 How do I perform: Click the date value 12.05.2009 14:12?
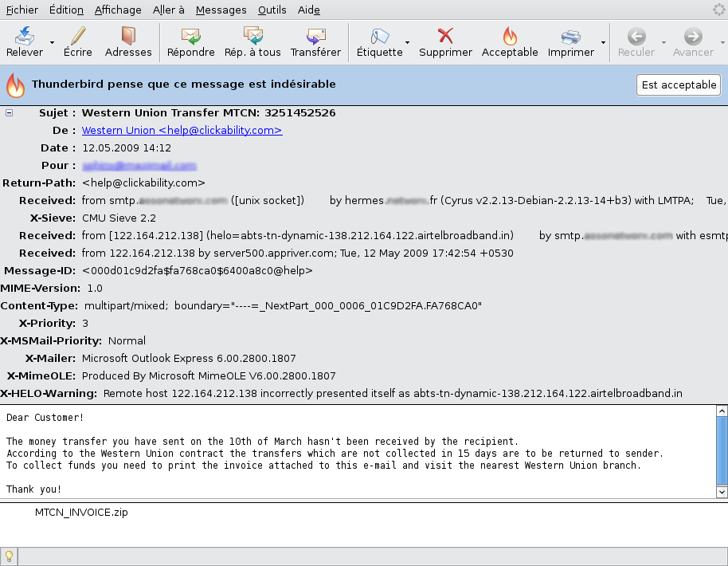click(x=127, y=148)
